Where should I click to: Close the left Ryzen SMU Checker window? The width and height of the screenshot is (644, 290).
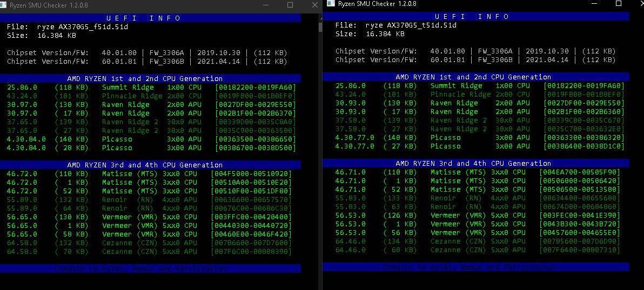pyautogui.click(x=315, y=5)
